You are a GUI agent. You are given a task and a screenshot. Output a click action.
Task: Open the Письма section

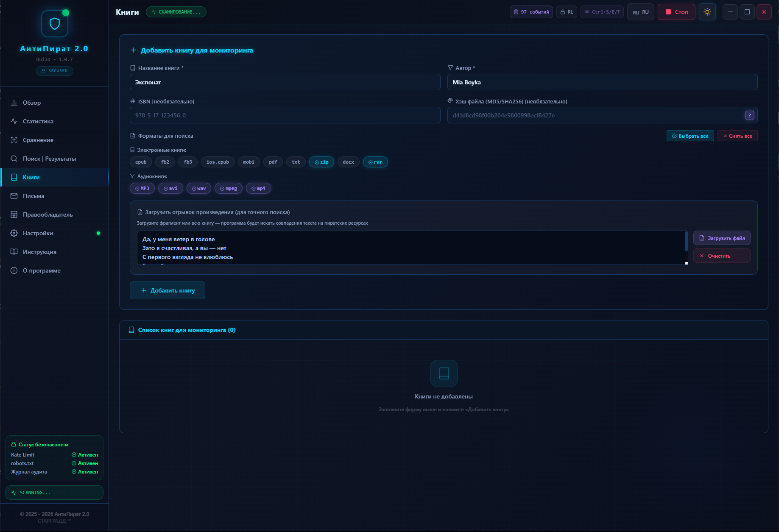[54, 196]
